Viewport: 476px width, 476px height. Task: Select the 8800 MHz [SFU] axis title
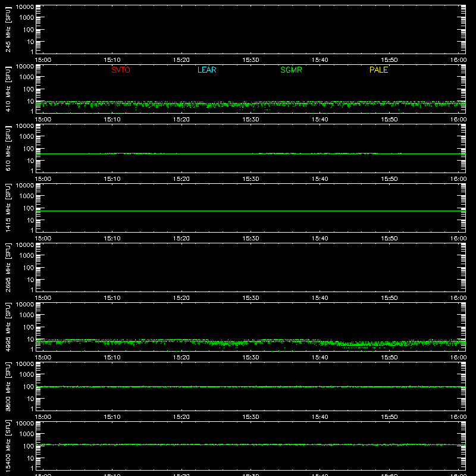(x=8, y=386)
